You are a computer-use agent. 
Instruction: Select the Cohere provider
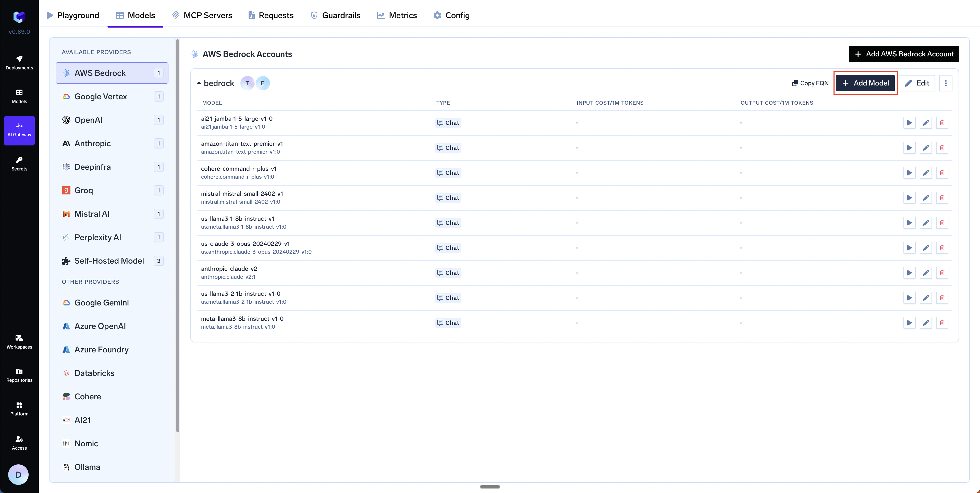click(112, 397)
